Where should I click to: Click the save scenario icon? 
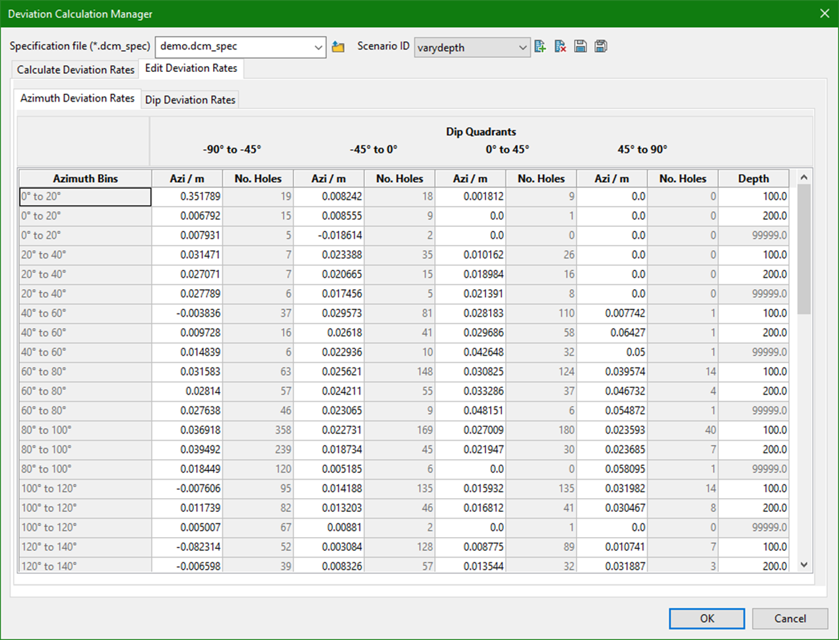click(581, 47)
